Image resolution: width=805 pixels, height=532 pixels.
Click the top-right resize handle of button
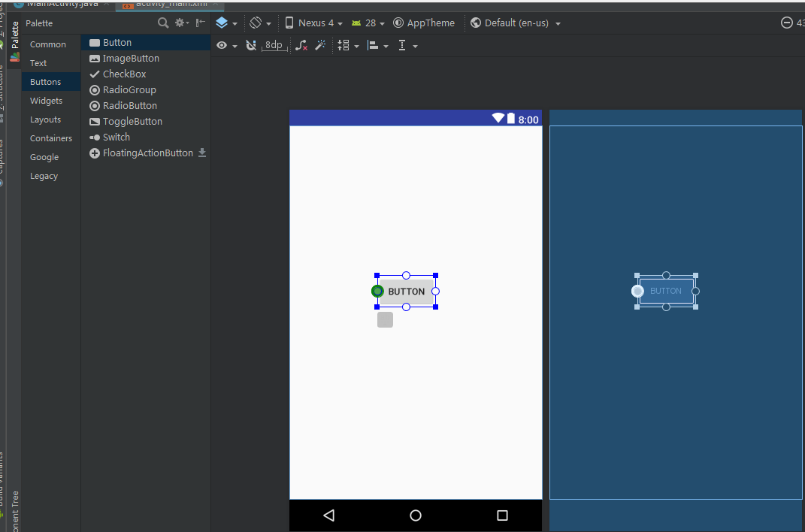click(x=436, y=276)
